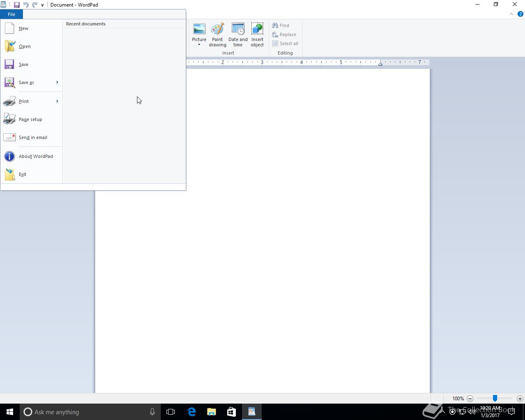Launch Microsoft Edge from taskbar
The width and height of the screenshot is (525, 420).
click(192, 412)
